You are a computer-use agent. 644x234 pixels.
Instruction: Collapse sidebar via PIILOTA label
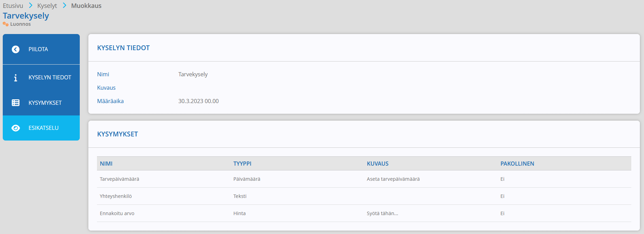pos(38,49)
